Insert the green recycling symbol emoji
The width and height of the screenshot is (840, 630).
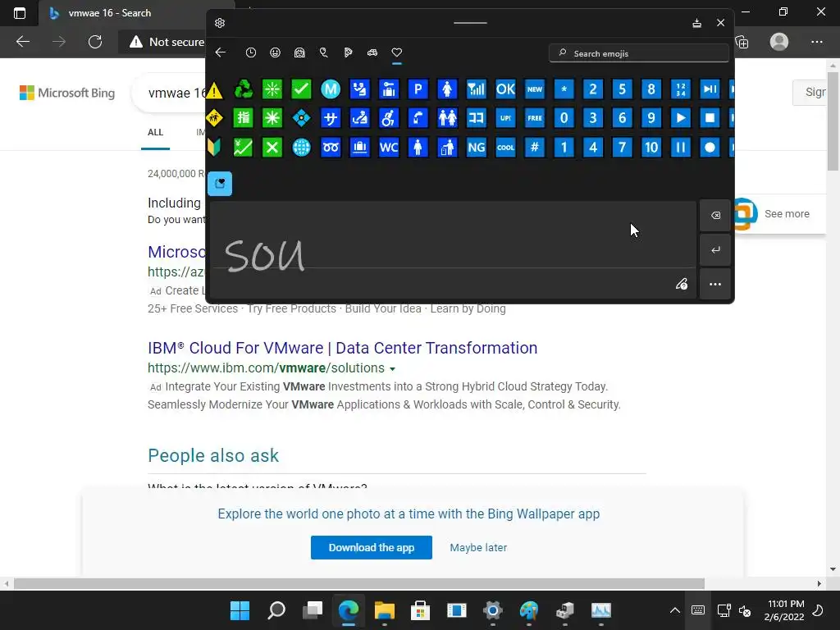pyautogui.click(x=243, y=89)
